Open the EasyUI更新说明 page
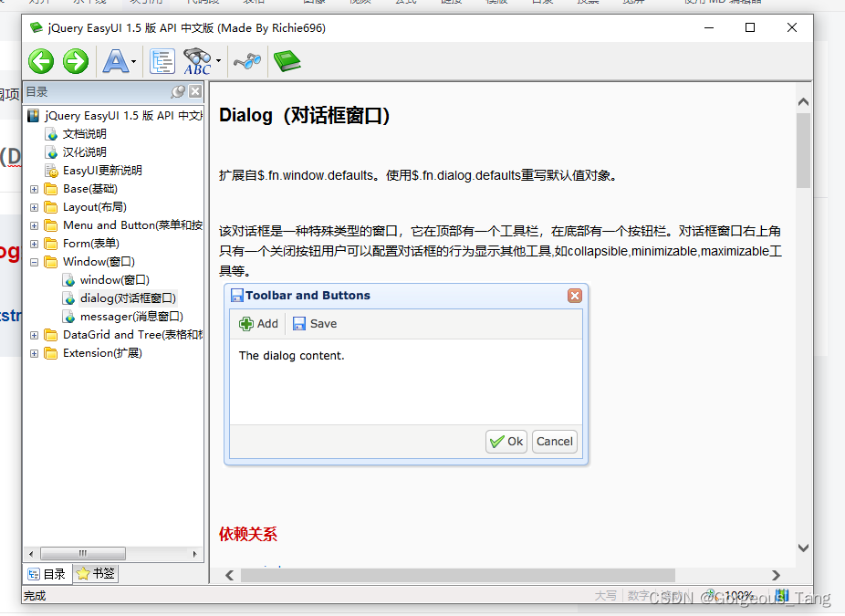The width and height of the screenshot is (845, 616). [102, 171]
